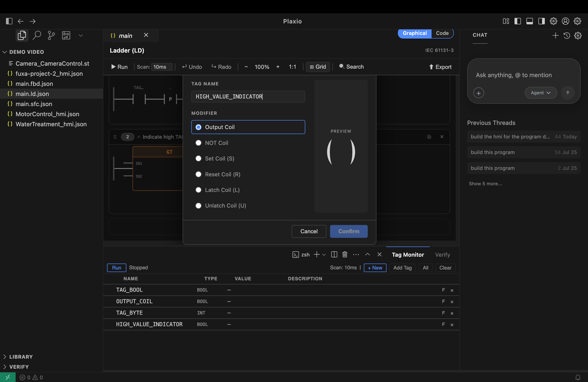Select the Output Coil modifier
Image resolution: width=588 pixels, height=382 pixels.
point(248,127)
